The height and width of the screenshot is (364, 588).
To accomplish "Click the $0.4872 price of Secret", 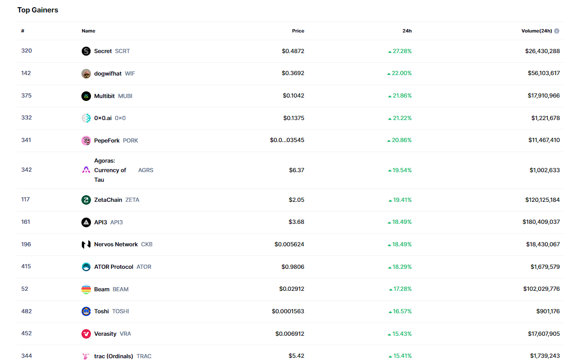I will point(293,51).
